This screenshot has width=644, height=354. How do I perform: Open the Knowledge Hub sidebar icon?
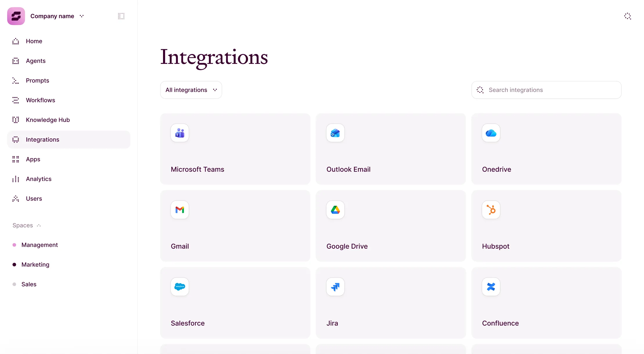click(x=15, y=120)
